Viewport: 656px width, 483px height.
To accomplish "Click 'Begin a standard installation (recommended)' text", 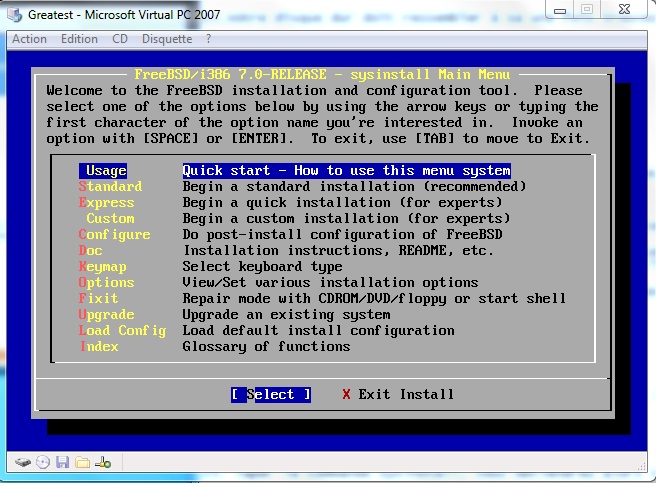I will coord(354,186).
